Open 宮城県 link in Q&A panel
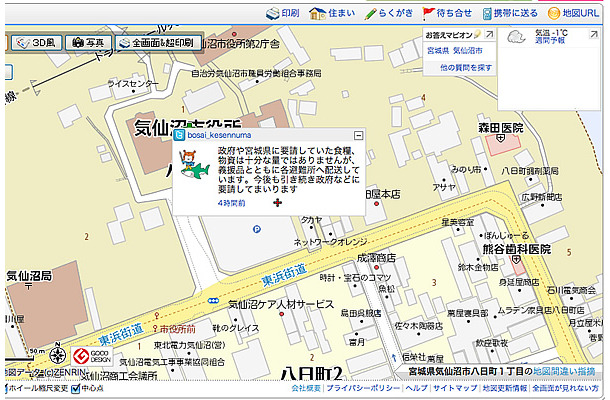 (438, 51)
